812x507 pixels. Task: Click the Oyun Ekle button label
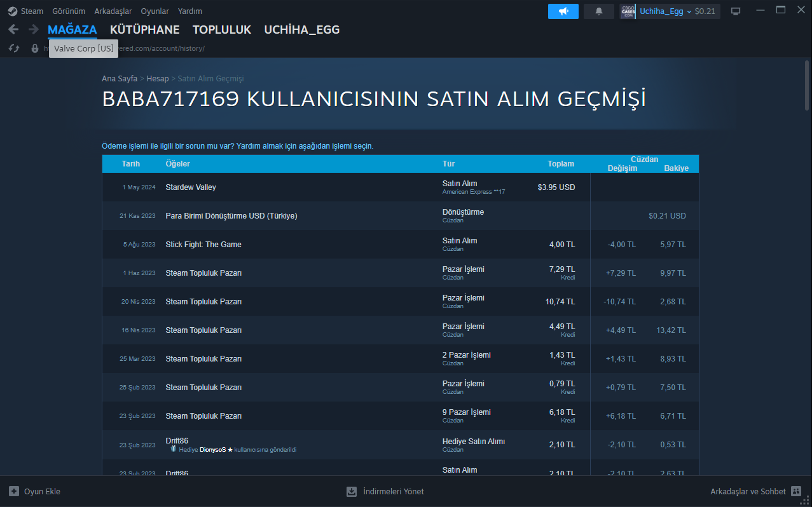coord(42,491)
